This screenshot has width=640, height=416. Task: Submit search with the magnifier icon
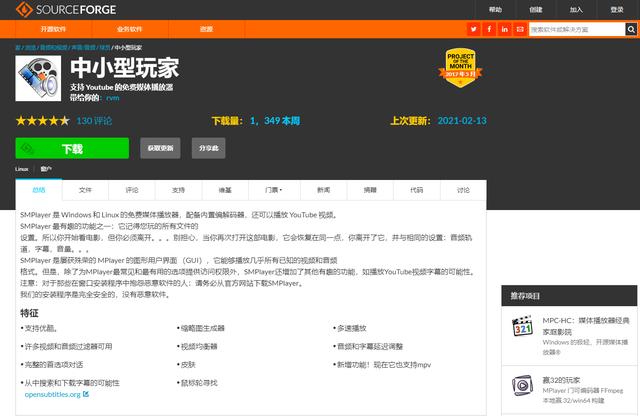click(x=631, y=29)
